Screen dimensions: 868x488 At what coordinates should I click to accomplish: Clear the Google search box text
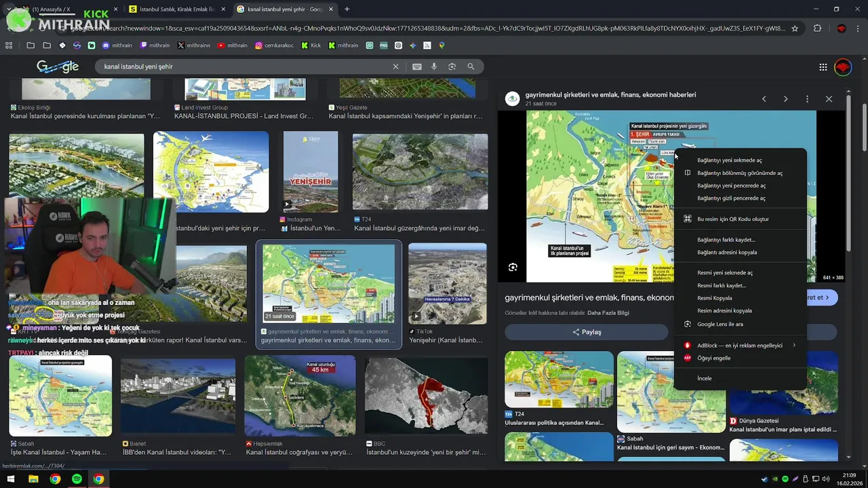(x=396, y=66)
